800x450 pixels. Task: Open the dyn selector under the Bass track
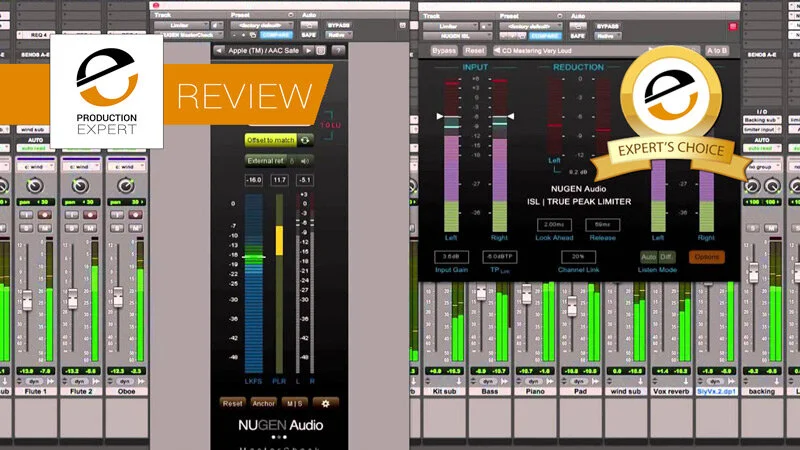[x=488, y=381]
